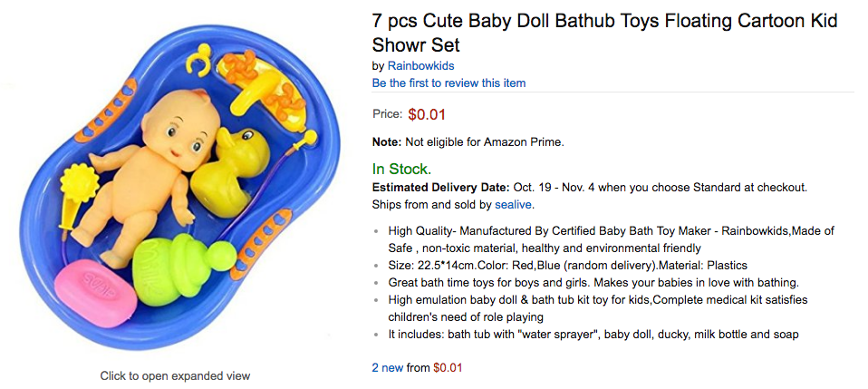Screen dimensions: 868x389
Task: Click the "Click to open expanded view" caption
Action: pos(175,375)
